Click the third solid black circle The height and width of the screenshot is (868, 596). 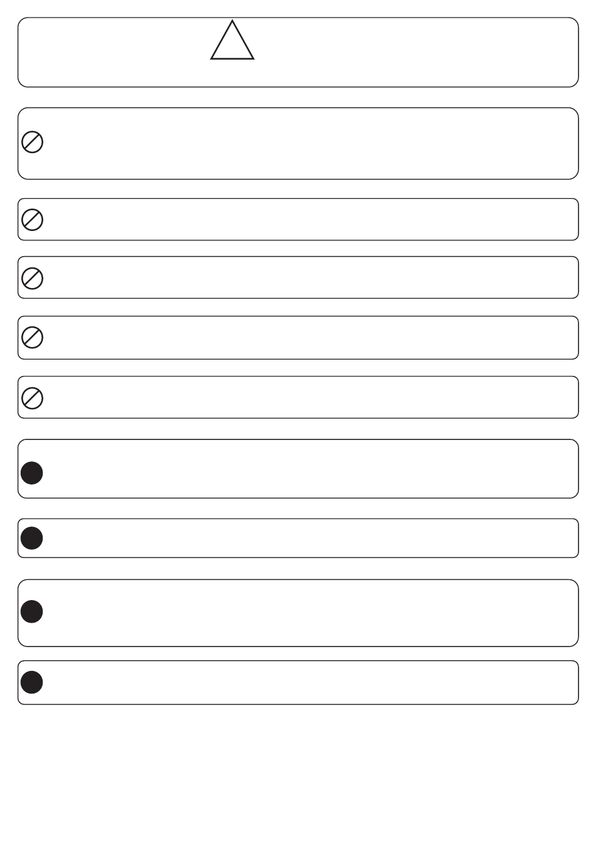click(x=32, y=611)
